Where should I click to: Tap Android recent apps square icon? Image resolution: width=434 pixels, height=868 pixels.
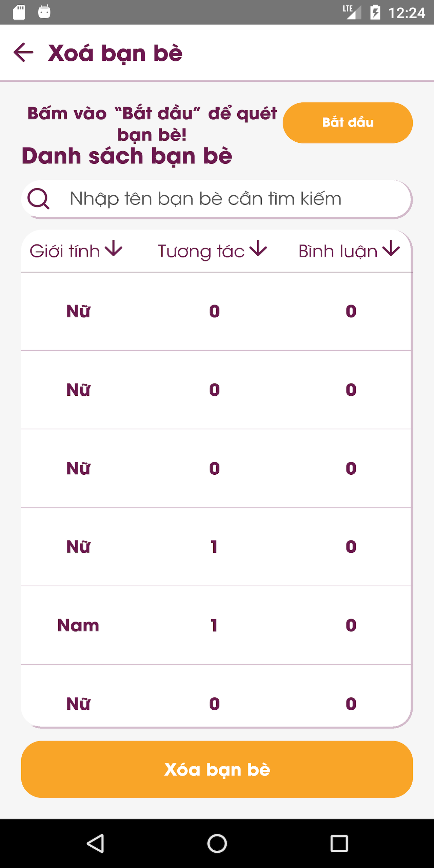pos(339,843)
